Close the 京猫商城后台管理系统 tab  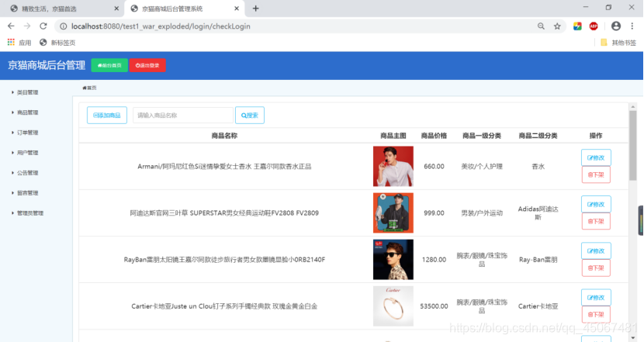237,9
